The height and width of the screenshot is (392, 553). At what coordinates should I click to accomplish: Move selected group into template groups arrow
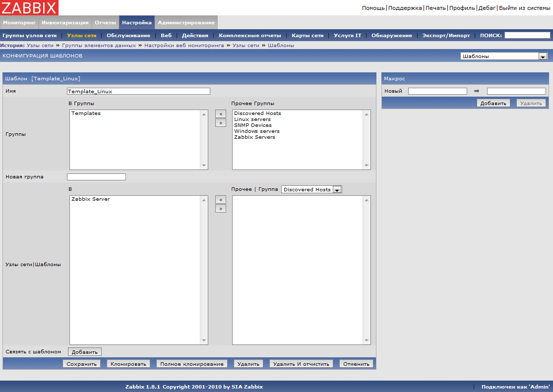coord(220,114)
